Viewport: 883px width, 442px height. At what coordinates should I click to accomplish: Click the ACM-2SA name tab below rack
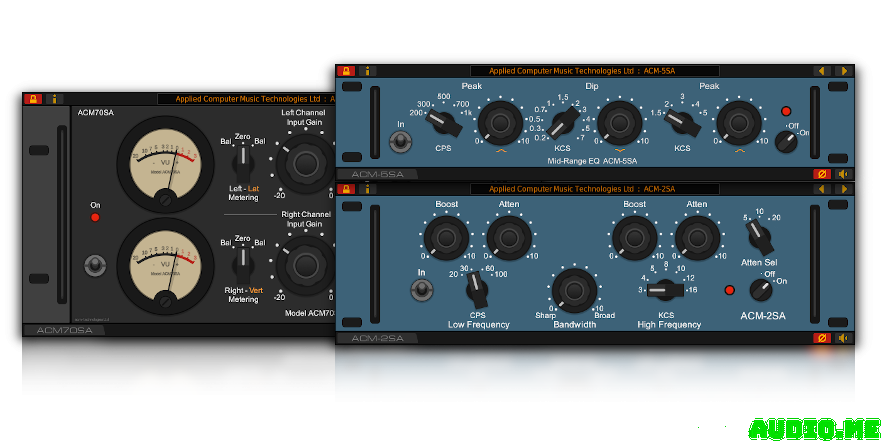(x=378, y=338)
